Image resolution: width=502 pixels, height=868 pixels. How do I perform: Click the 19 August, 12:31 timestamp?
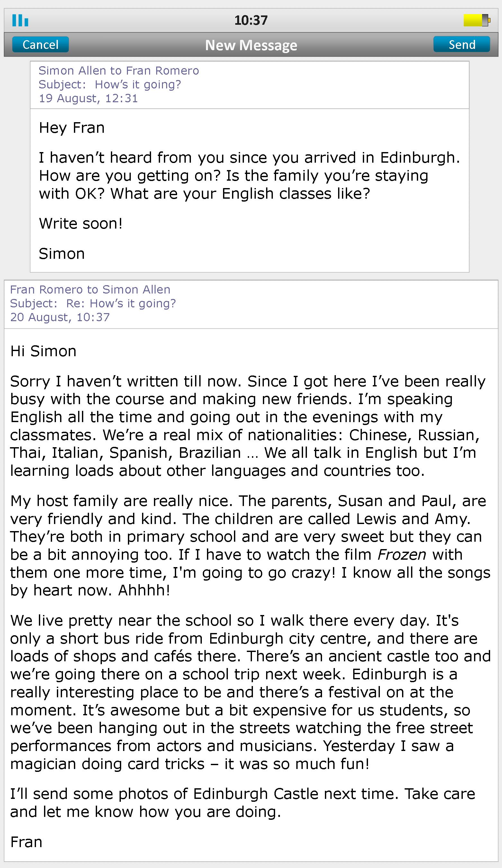[x=88, y=98]
